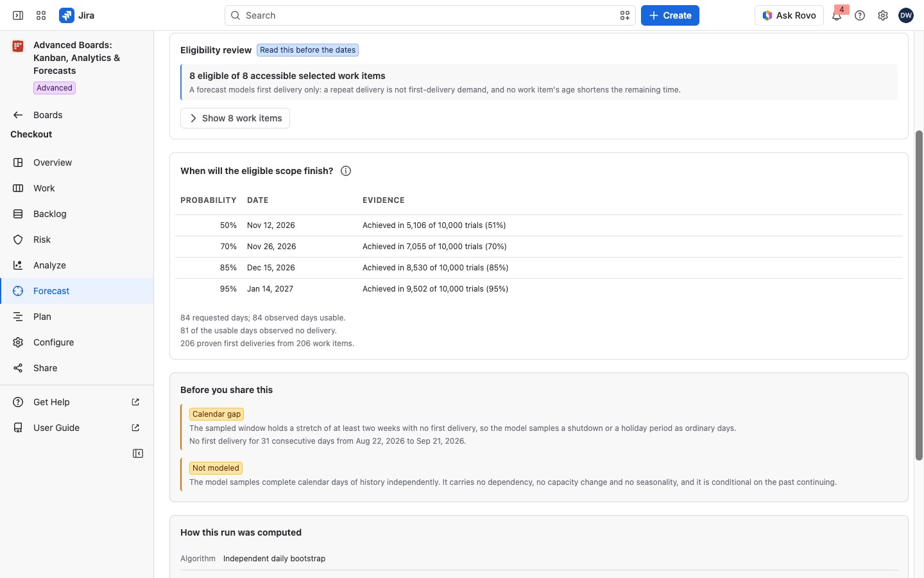
Task: Click the Not modeled warning label
Action: point(216,468)
